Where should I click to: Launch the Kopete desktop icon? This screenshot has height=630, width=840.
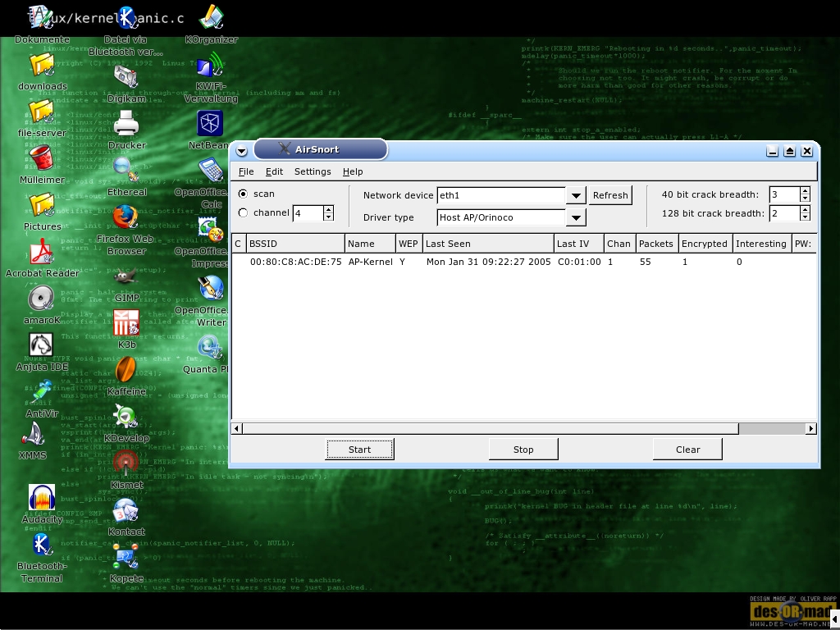(x=126, y=557)
